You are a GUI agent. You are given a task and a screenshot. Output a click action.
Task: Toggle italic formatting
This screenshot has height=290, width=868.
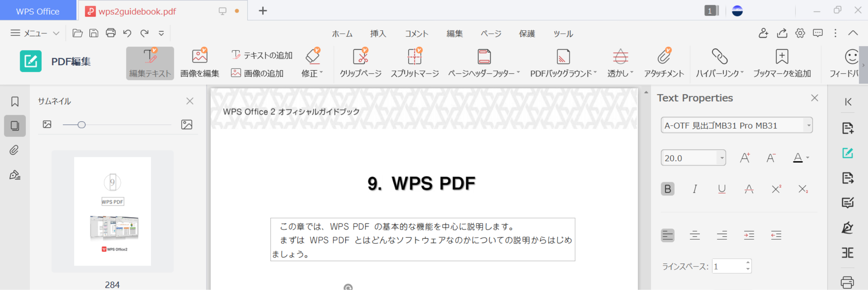click(x=694, y=189)
